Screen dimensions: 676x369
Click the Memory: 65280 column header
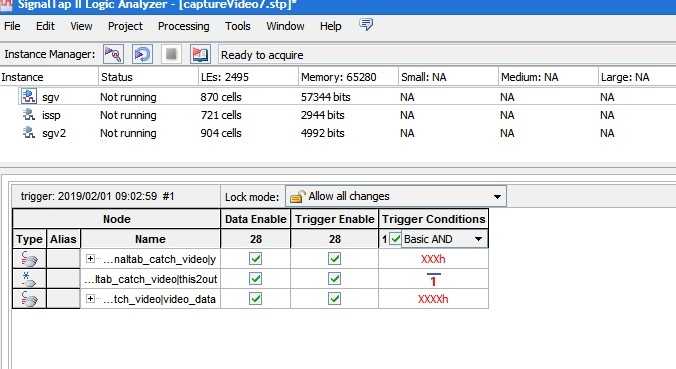point(349,77)
